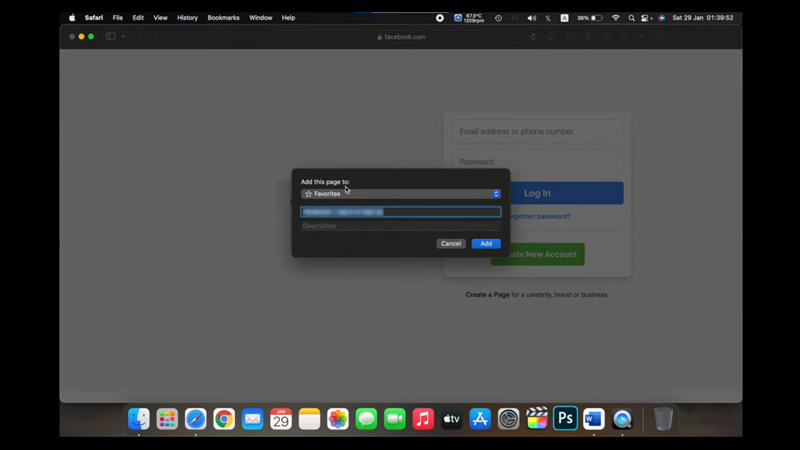Toggle the Safari sidebar button
The width and height of the screenshot is (800, 450).
coord(111,37)
